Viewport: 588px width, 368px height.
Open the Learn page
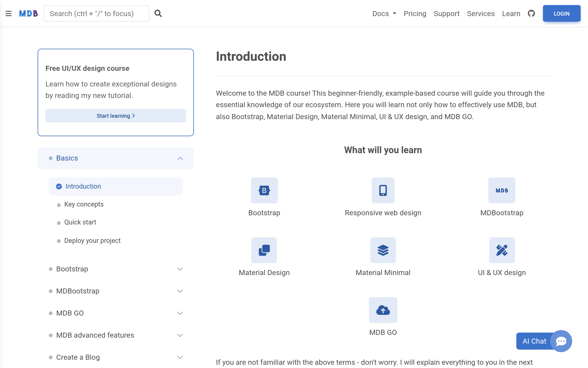pyautogui.click(x=511, y=14)
